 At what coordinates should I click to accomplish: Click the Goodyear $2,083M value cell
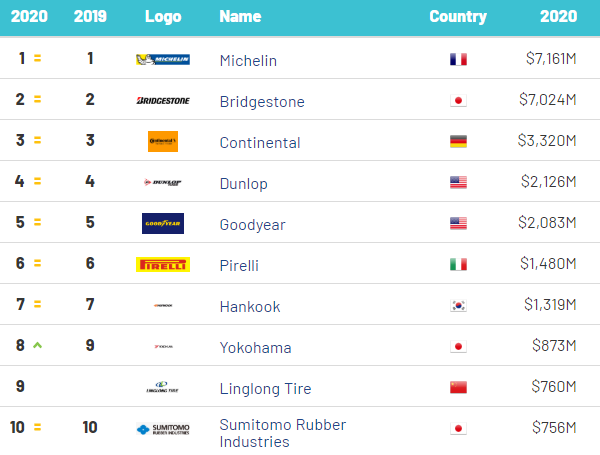[547, 223]
